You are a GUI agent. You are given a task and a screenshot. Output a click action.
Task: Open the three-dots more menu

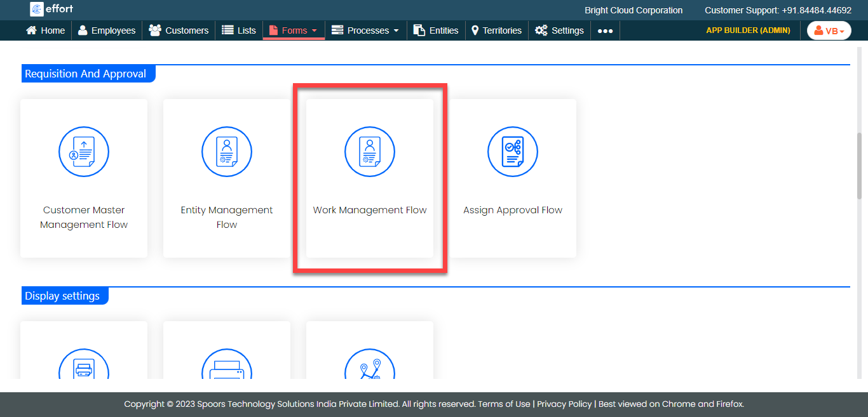(x=605, y=30)
